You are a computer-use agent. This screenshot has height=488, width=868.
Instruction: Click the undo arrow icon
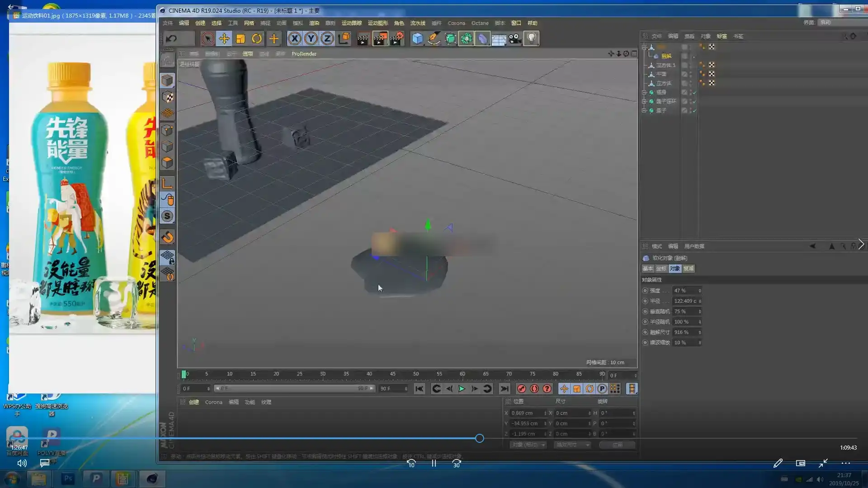pos(171,39)
